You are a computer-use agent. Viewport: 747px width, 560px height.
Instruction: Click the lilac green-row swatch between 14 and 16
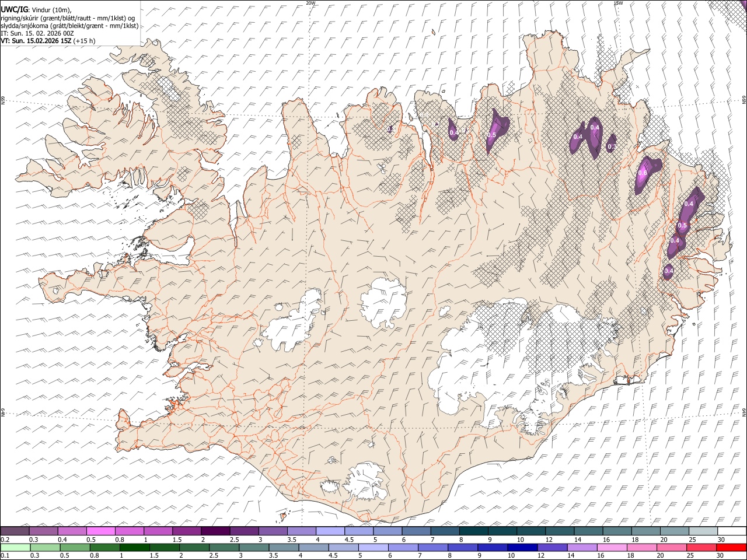(x=582, y=547)
